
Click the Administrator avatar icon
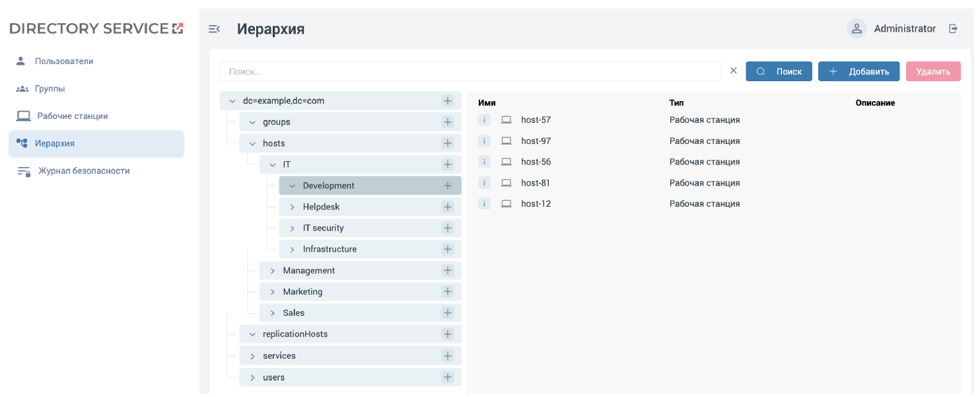(x=857, y=28)
